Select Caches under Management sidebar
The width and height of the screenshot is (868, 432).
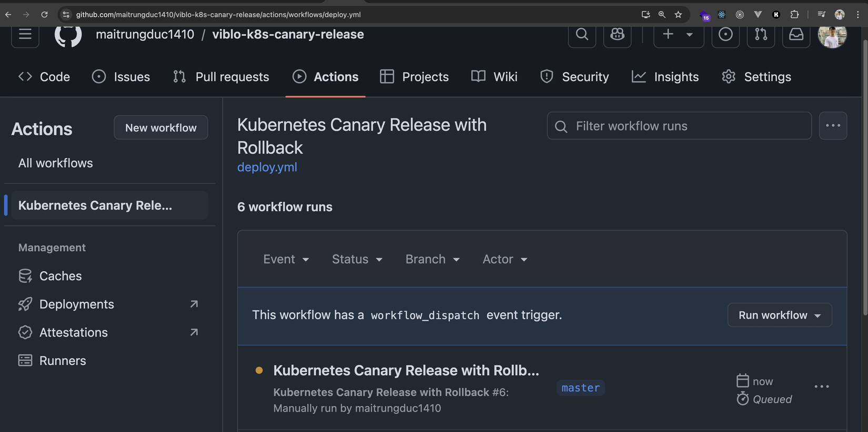point(60,276)
